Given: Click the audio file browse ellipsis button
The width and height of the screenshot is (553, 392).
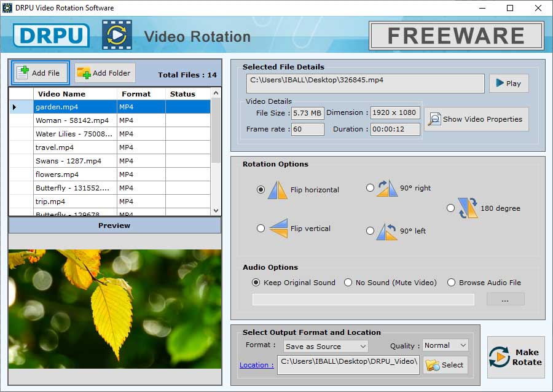Looking at the screenshot, I should pyautogui.click(x=506, y=299).
